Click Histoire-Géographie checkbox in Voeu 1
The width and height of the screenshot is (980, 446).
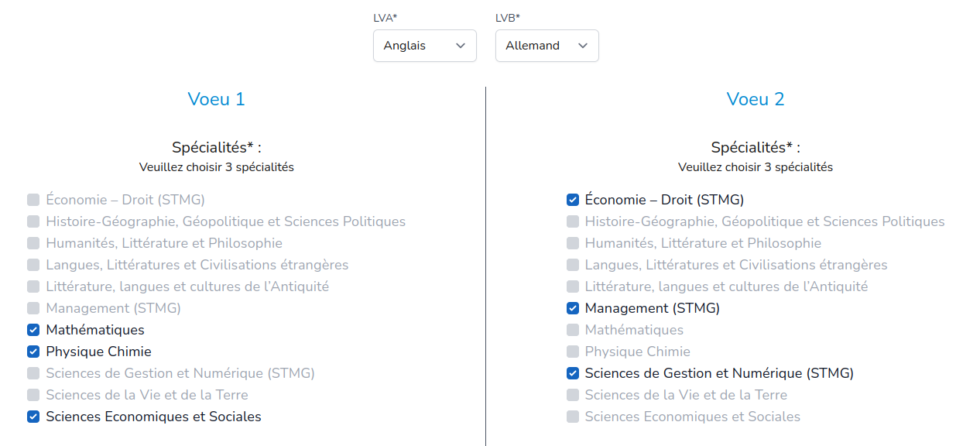tap(33, 221)
